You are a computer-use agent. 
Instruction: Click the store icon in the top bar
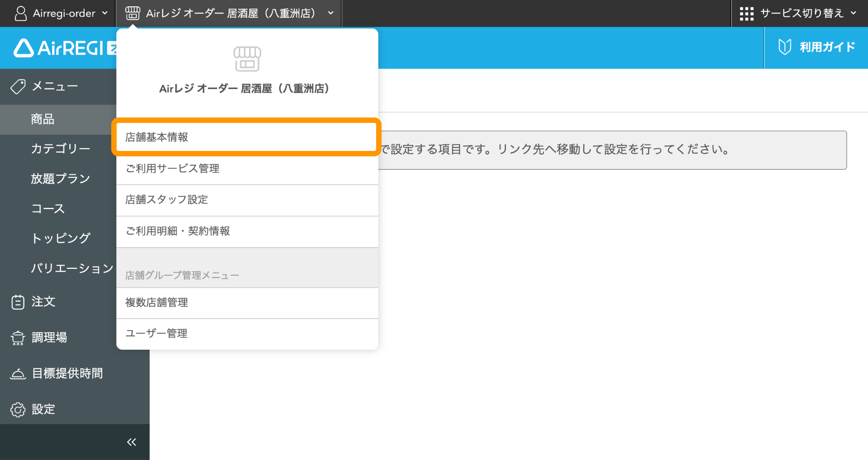pos(132,13)
